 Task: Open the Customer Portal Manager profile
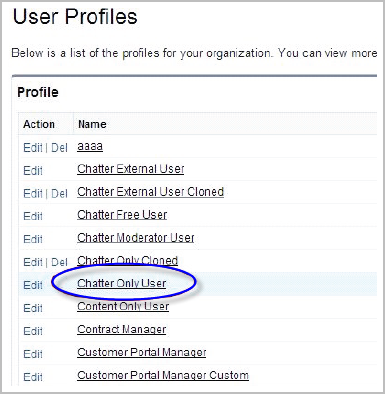click(x=142, y=353)
